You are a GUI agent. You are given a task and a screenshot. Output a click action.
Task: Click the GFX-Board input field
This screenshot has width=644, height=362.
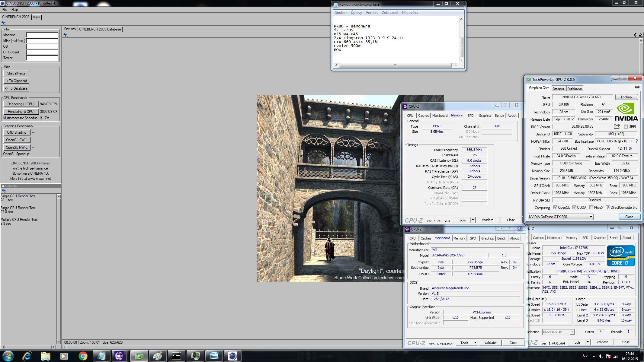point(42,52)
